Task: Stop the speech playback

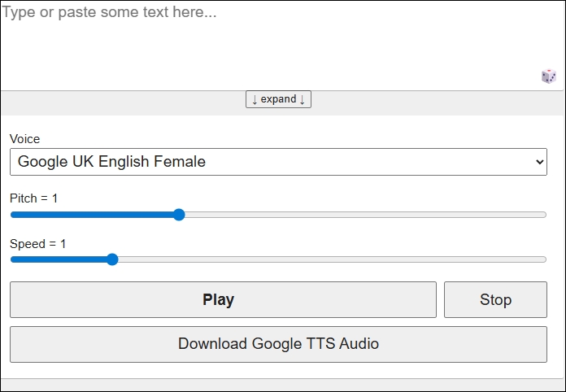Action: coord(495,299)
